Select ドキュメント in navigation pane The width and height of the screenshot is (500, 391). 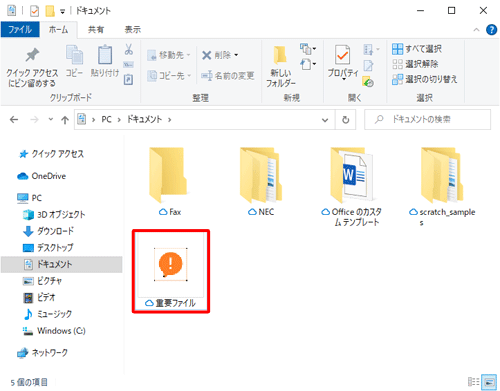pyautogui.click(x=62, y=264)
